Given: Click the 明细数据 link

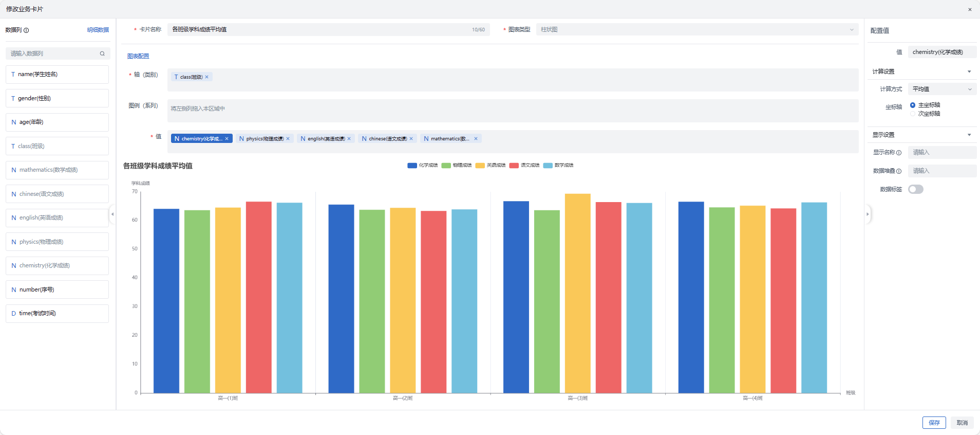Looking at the screenshot, I should [x=98, y=30].
